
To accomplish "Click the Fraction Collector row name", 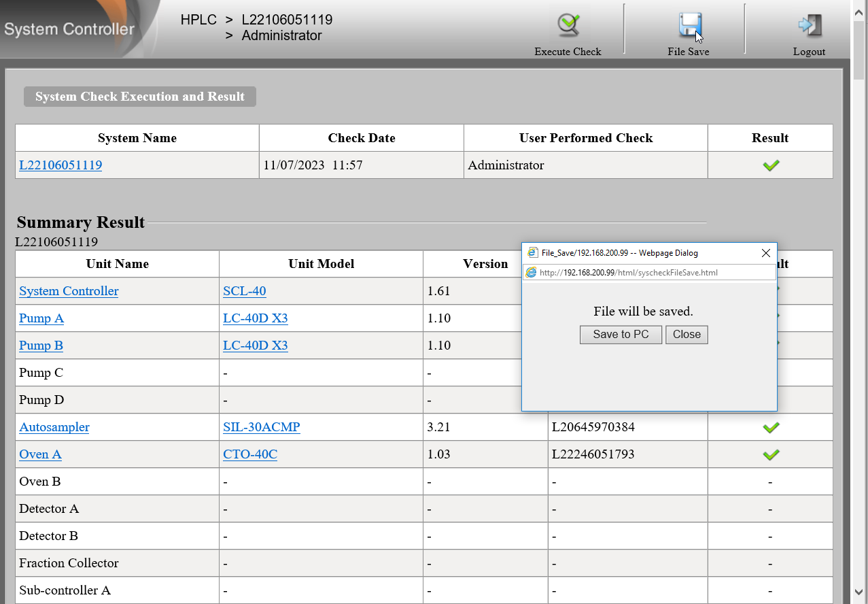I will (x=69, y=563).
